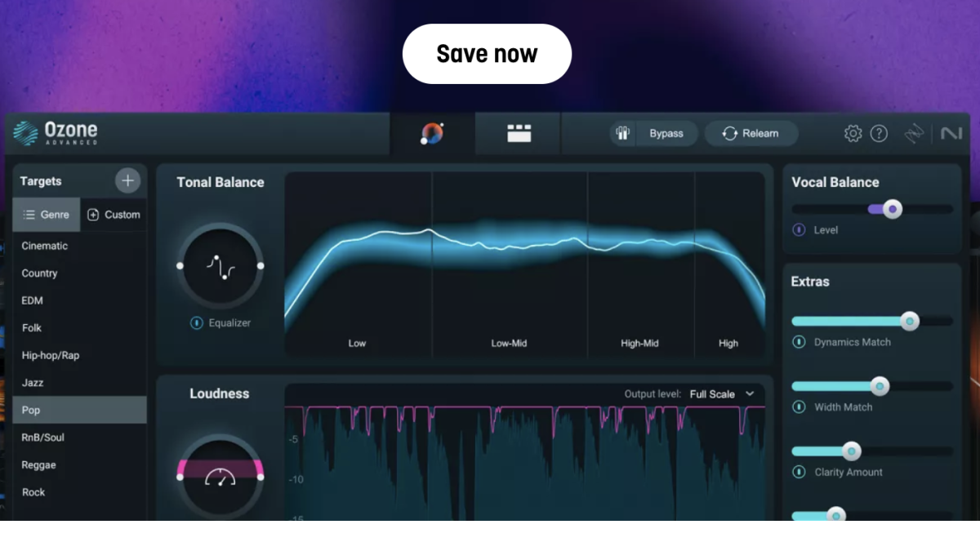Click the Loudness meter dial

click(x=220, y=477)
